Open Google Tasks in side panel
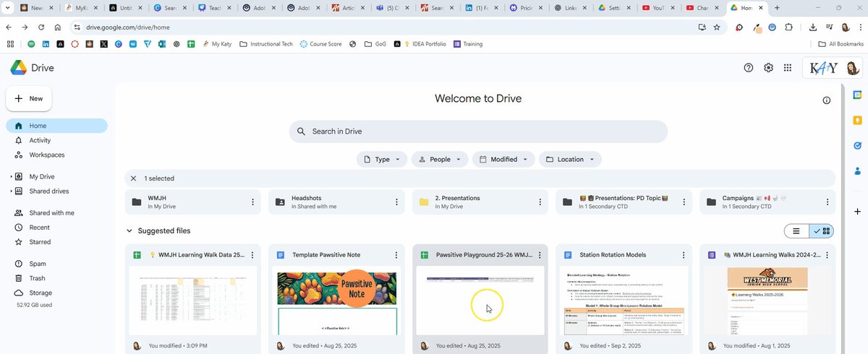 tap(857, 145)
